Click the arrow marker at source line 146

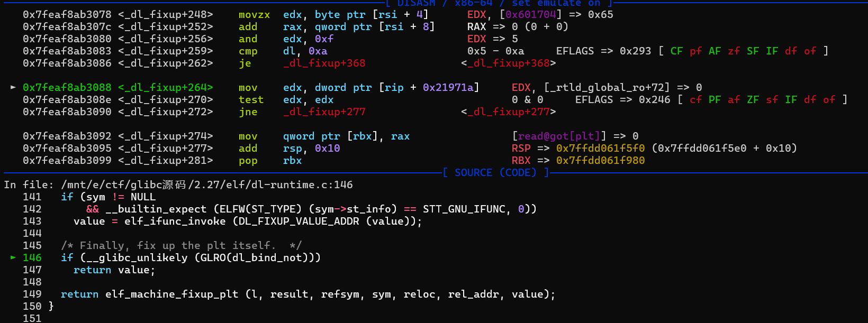point(13,257)
